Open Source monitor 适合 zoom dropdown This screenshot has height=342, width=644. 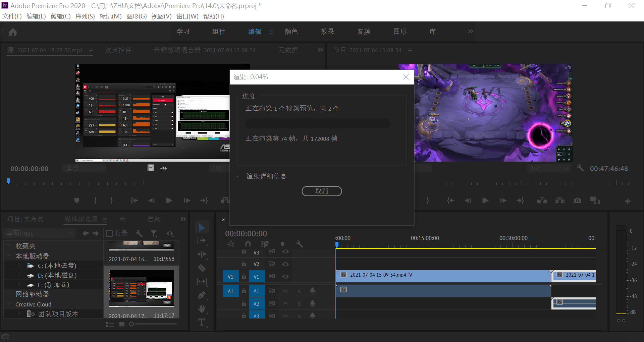[84, 168]
